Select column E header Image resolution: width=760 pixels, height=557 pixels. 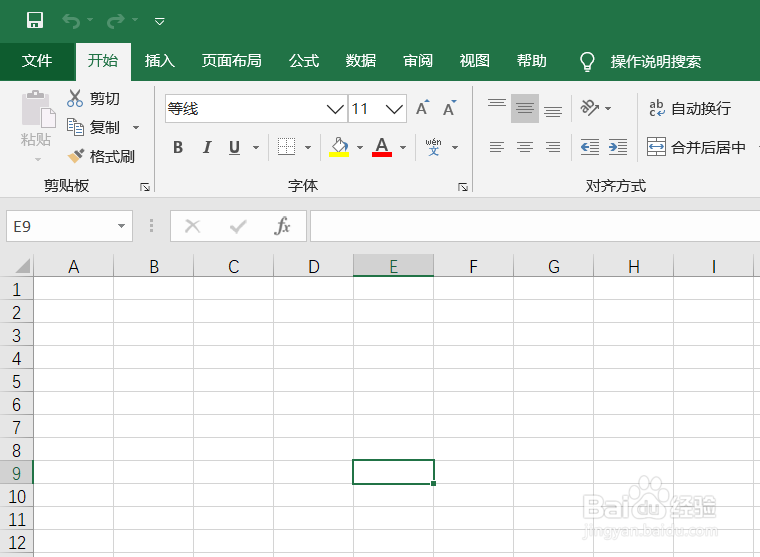click(x=394, y=266)
